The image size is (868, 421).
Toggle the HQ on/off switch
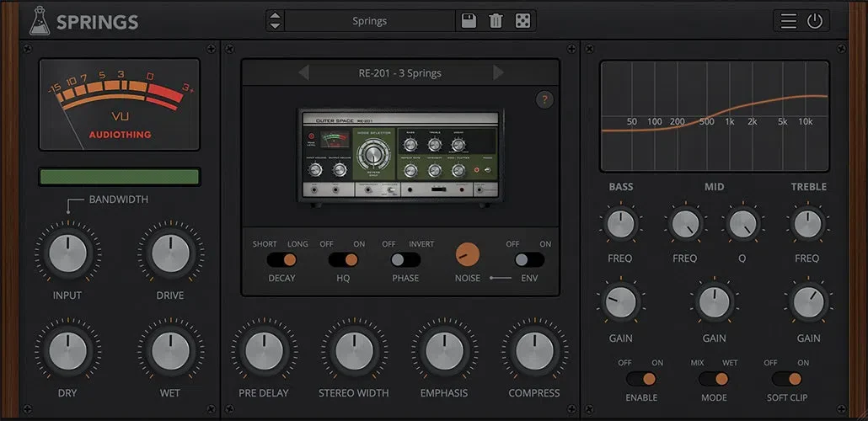coord(343,260)
